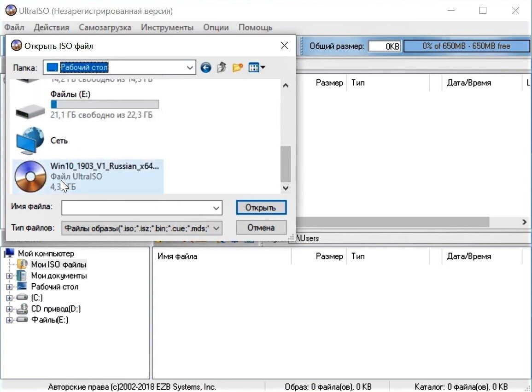Image resolution: width=532 pixels, height=392 pixels.
Task: Click the dialog scrollbar down arrow
Action: [286, 188]
